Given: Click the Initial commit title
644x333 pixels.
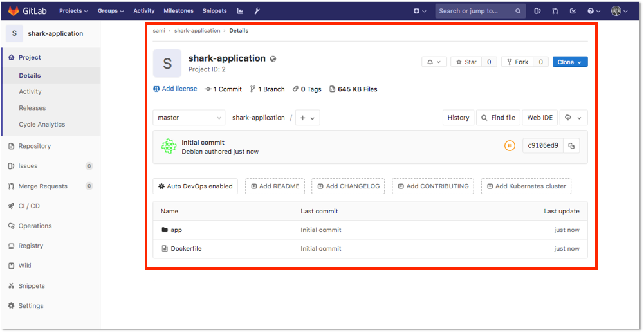Looking at the screenshot, I should [203, 143].
